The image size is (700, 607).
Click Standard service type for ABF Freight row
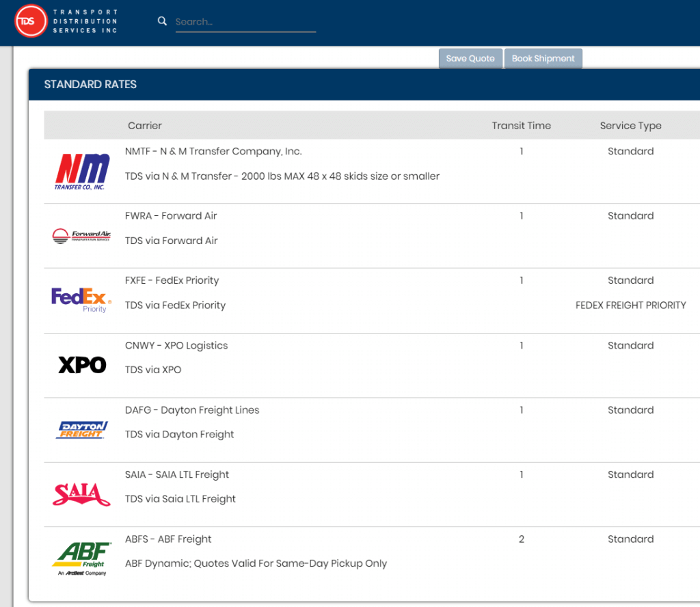click(x=630, y=539)
